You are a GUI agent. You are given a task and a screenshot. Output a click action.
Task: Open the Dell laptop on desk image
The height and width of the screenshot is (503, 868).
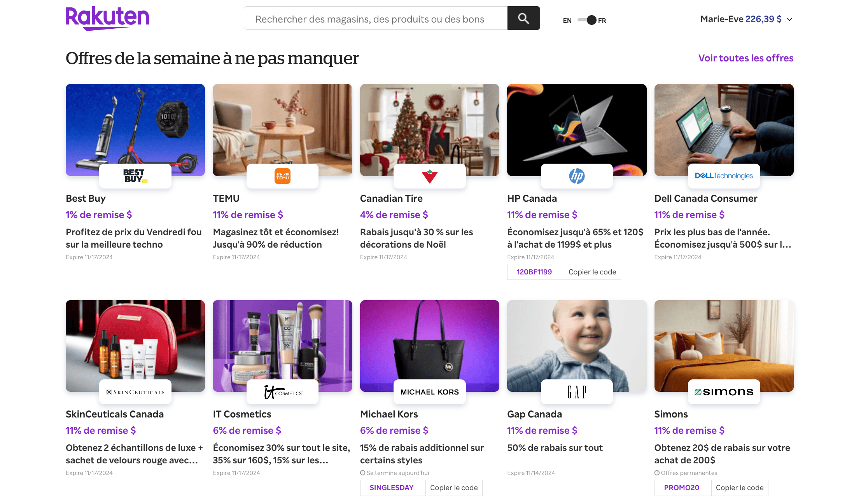(x=724, y=130)
